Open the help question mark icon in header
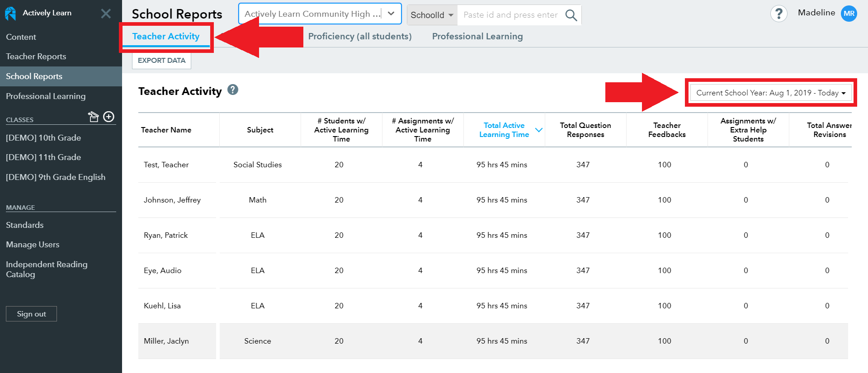Viewport: 868px width, 373px height. (778, 14)
